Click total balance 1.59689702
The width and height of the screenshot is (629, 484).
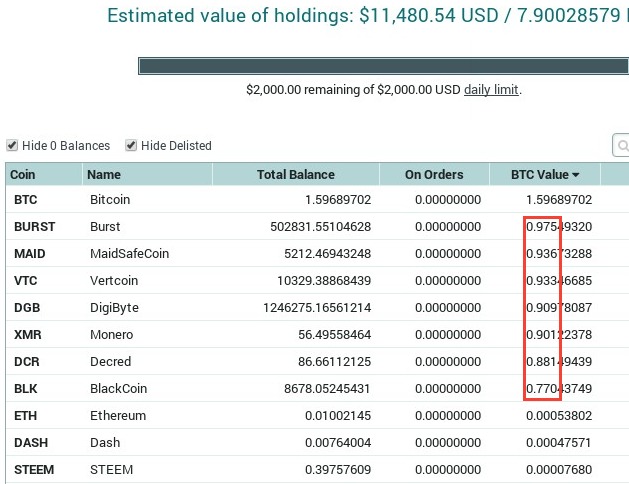click(x=338, y=200)
